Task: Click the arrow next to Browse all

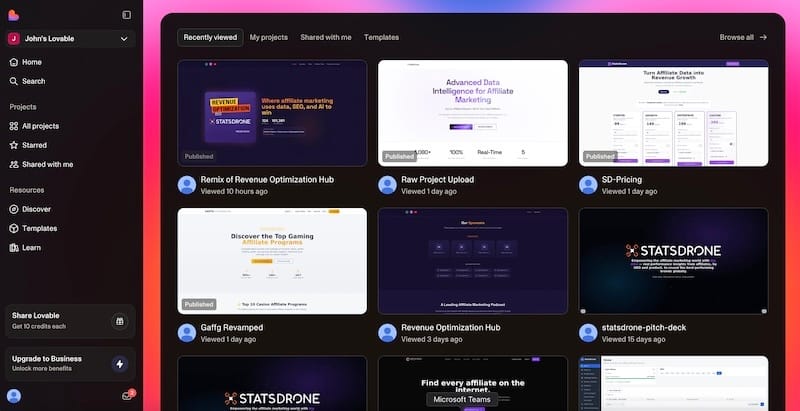Action: click(763, 37)
